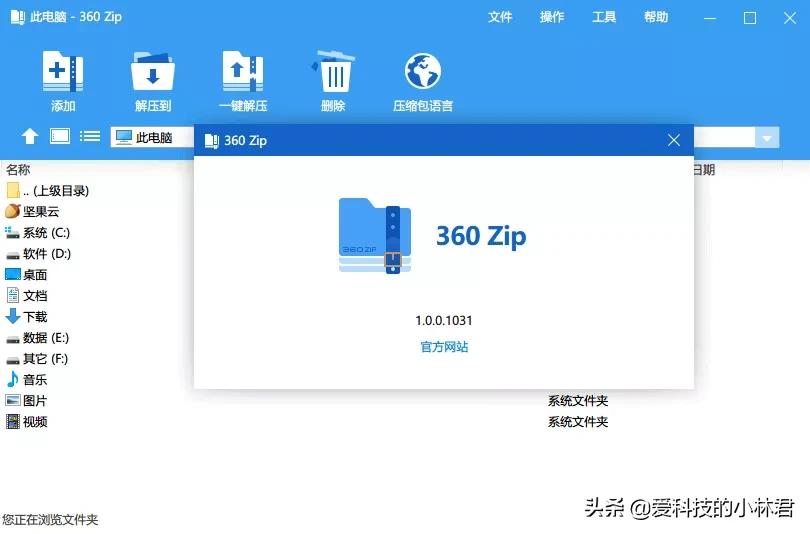
Task: Click the 文档 documents icon
Action: pyautogui.click(x=12, y=295)
